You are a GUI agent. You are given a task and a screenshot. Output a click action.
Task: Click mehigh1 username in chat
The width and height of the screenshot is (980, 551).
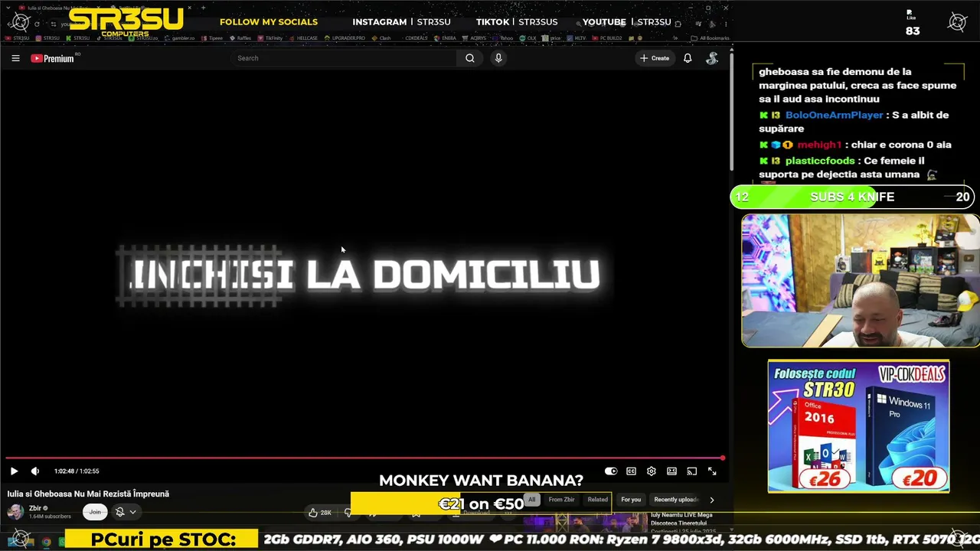click(819, 145)
